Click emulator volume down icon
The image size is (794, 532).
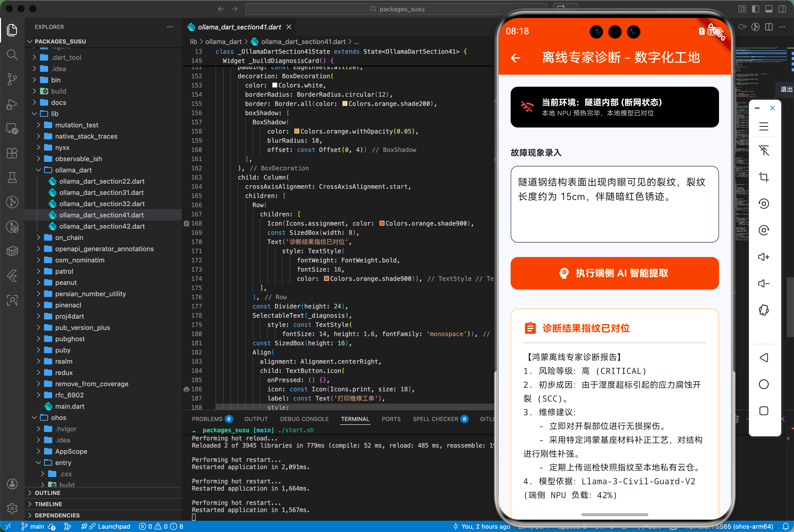click(x=764, y=283)
